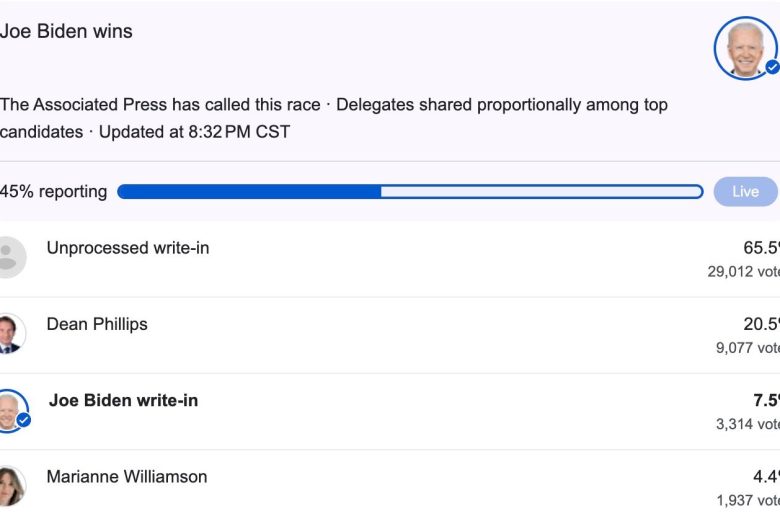Select Marianne Williamson's candidate photo
The width and height of the screenshot is (780, 516).
pyautogui.click(x=9, y=485)
